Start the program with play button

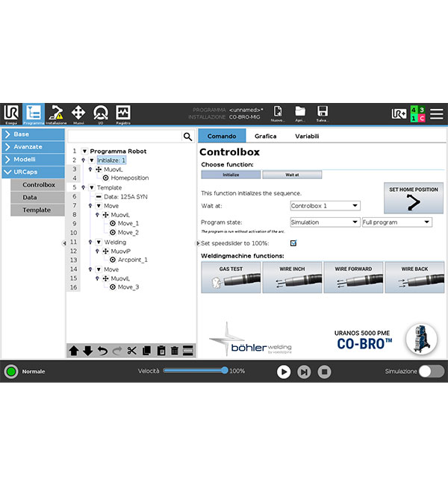pos(284,372)
